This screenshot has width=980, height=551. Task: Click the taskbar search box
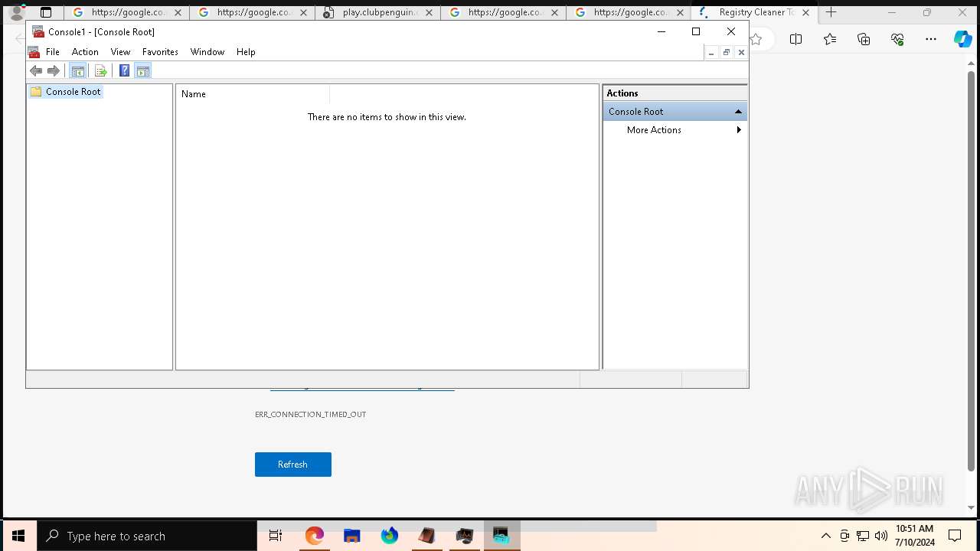point(147,536)
